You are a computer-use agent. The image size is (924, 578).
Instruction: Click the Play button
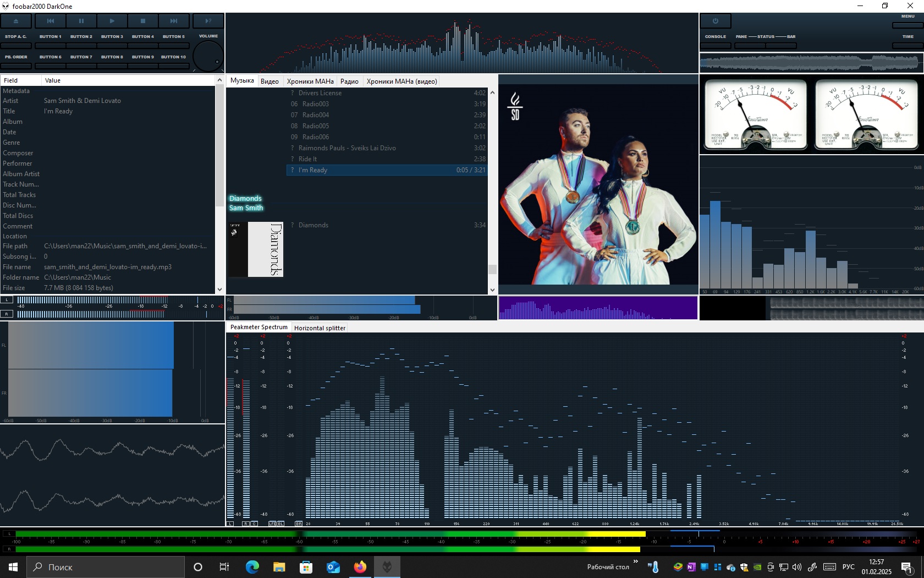coord(112,21)
